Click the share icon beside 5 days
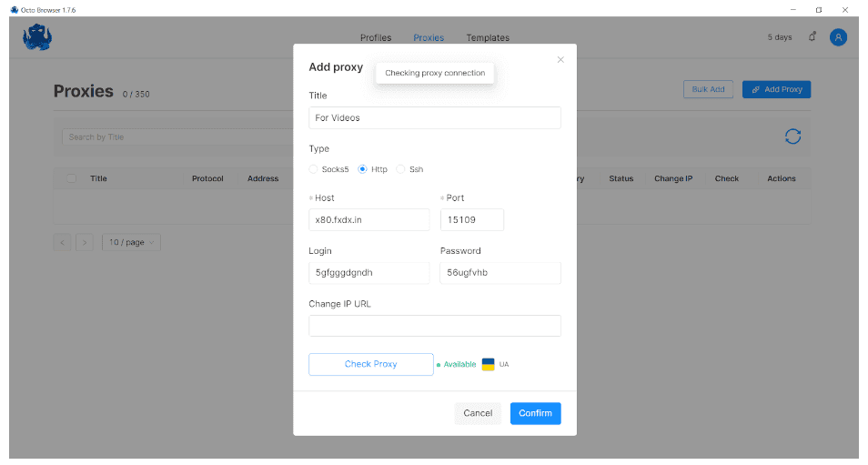This screenshot has height=465, width=868. click(812, 37)
